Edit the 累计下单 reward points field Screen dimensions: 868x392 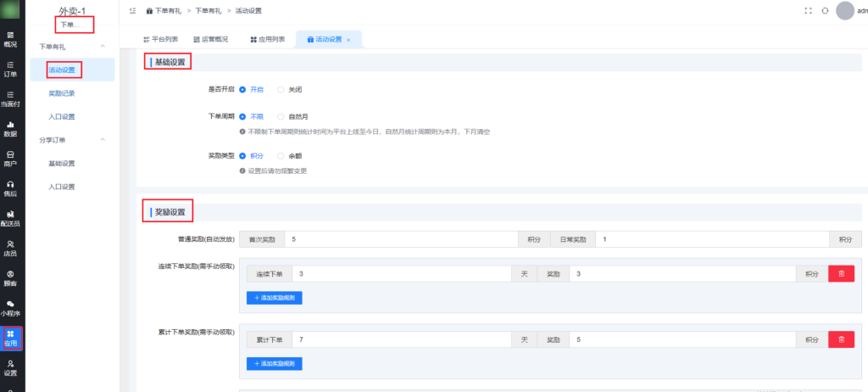tap(683, 339)
